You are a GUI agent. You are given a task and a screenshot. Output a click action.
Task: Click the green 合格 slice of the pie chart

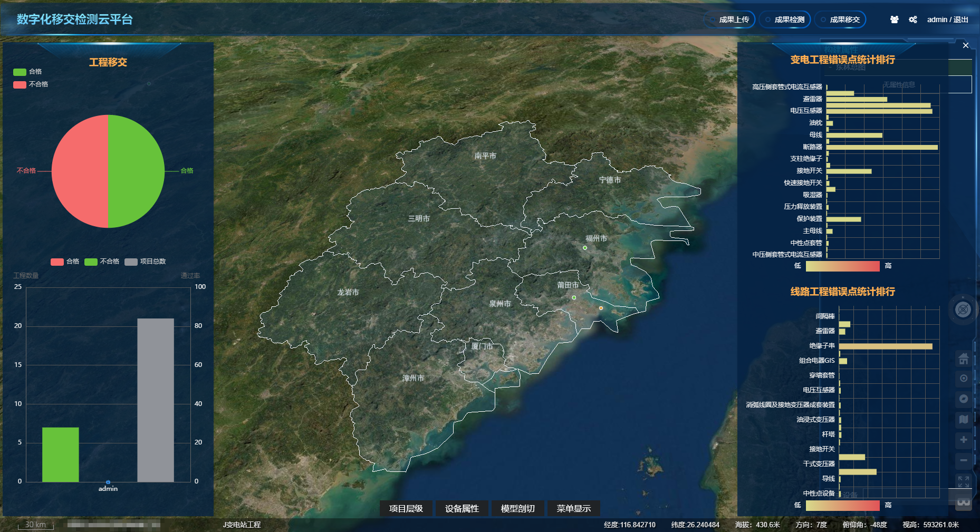coord(137,171)
